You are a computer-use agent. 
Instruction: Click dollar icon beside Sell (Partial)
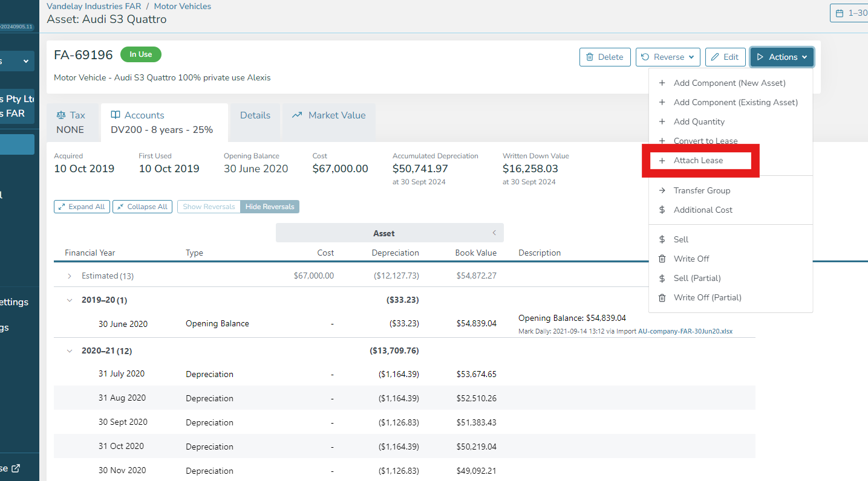coord(662,278)
